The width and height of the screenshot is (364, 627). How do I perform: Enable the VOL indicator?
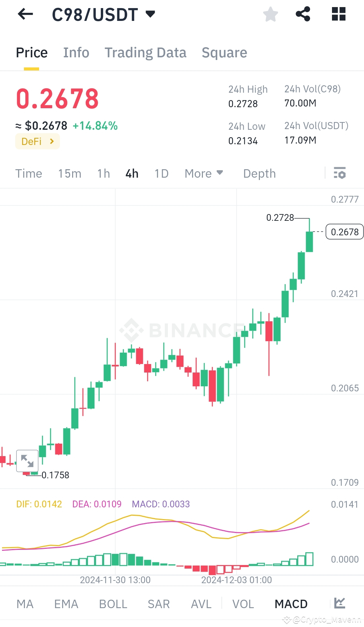pyautogui.click(x=243, y=604)
